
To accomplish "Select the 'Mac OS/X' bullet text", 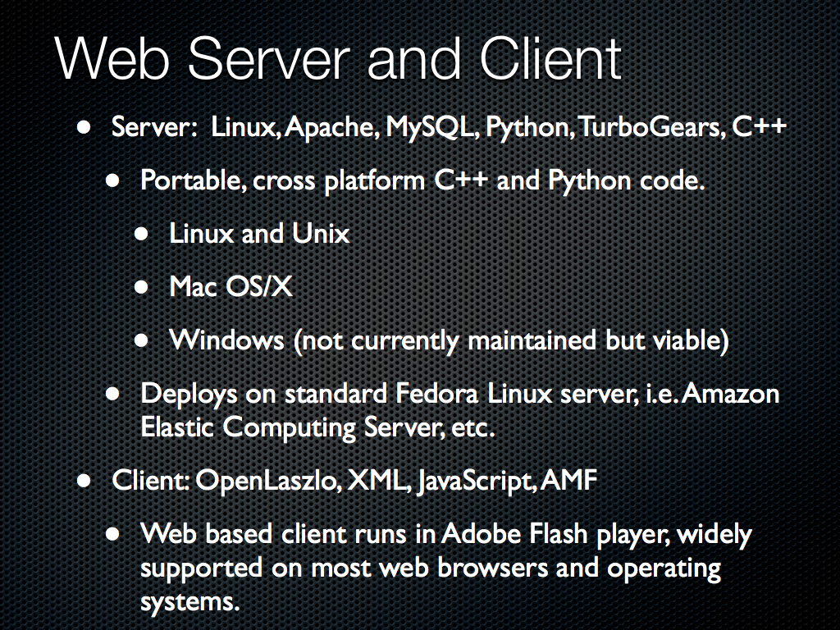I will (x=231, y=286).
